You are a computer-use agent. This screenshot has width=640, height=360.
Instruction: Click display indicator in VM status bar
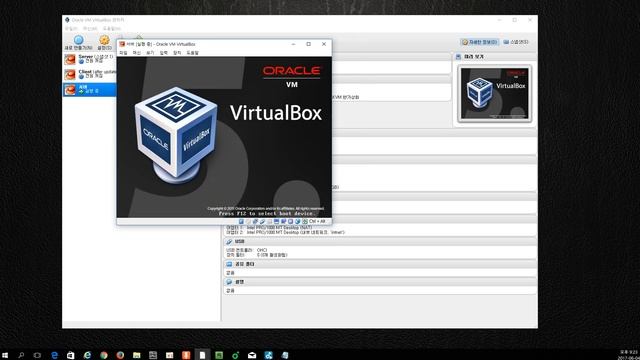click(x=276, y=222)
